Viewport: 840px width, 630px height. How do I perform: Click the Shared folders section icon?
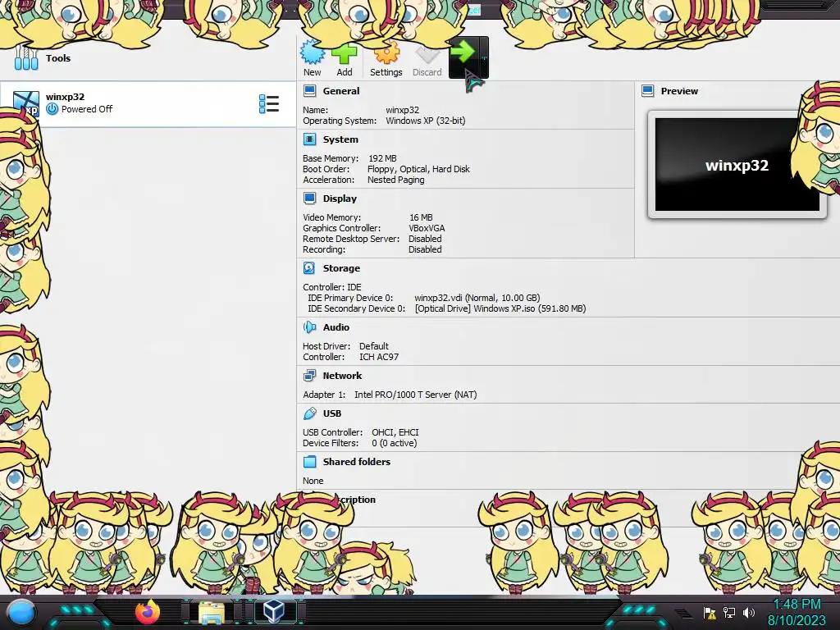point(309,462)
